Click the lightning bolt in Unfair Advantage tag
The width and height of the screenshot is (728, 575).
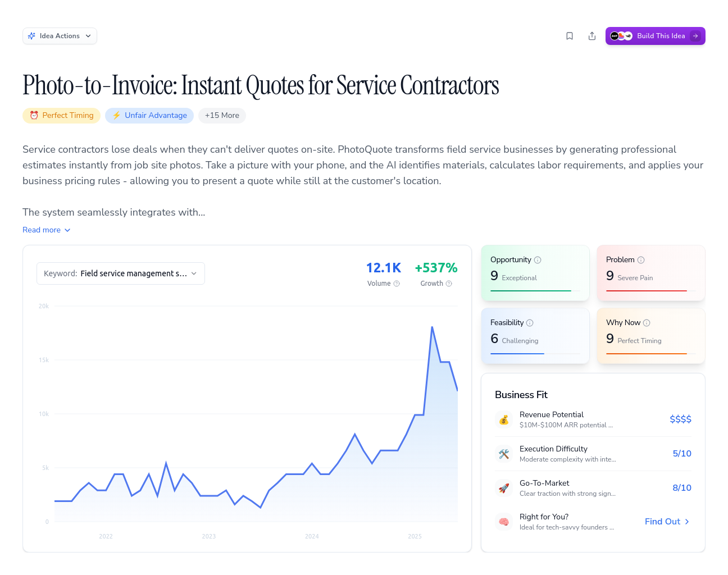click(116, 115)
